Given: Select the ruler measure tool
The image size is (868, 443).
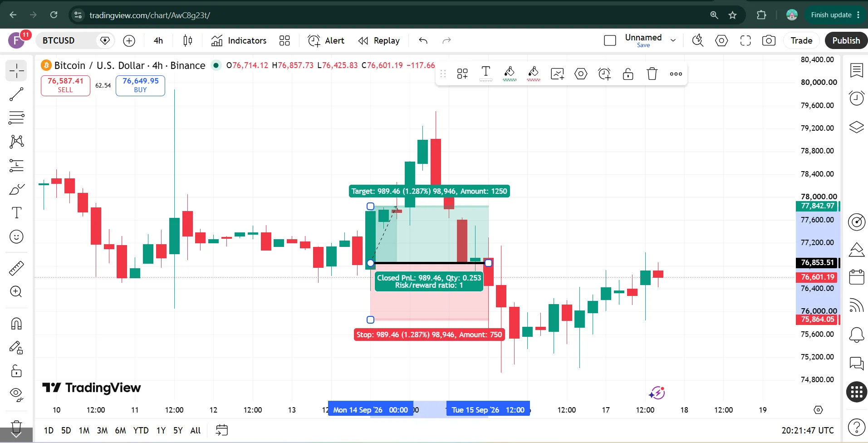Looking at the screenshot, I should point(16,268).
